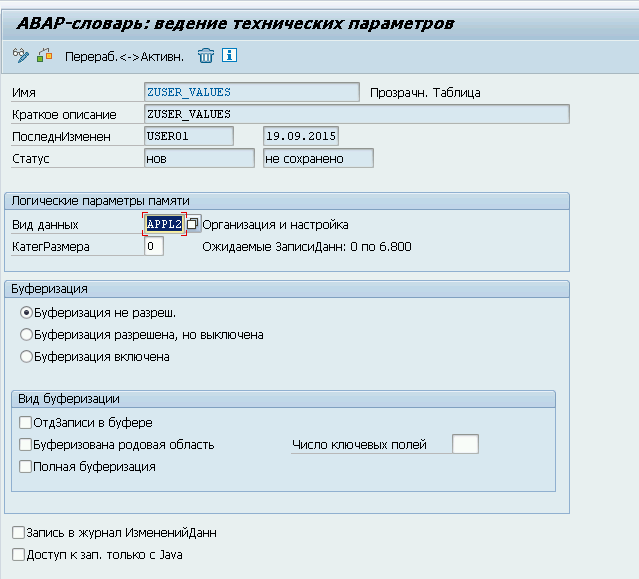This screenshot has width=639, height=579.
Task: Click the Краткое описание field
Action: pos(357,114)
